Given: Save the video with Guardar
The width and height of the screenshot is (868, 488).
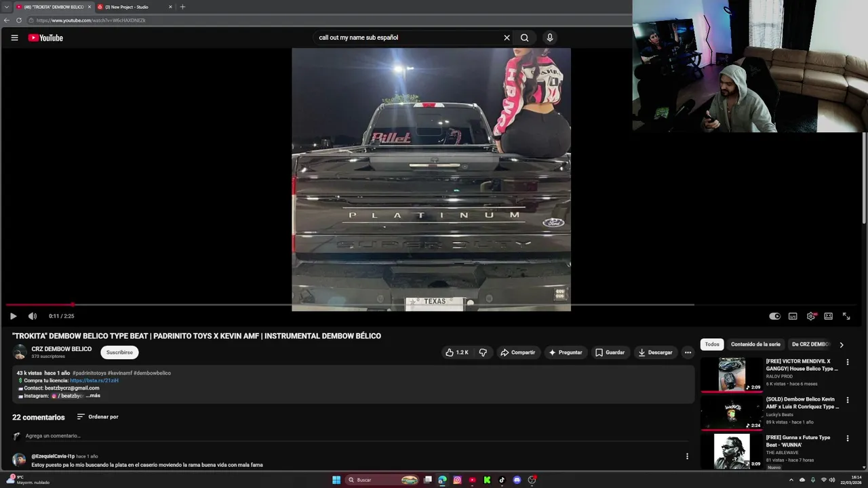Looking at the screenshot, I should pos(610,352).
